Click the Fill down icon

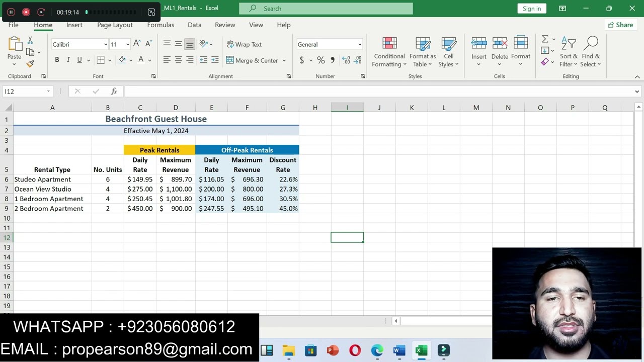click(545, 50)
